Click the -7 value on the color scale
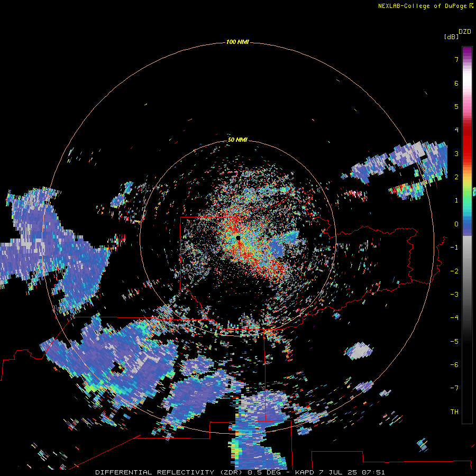 point(454,388)
